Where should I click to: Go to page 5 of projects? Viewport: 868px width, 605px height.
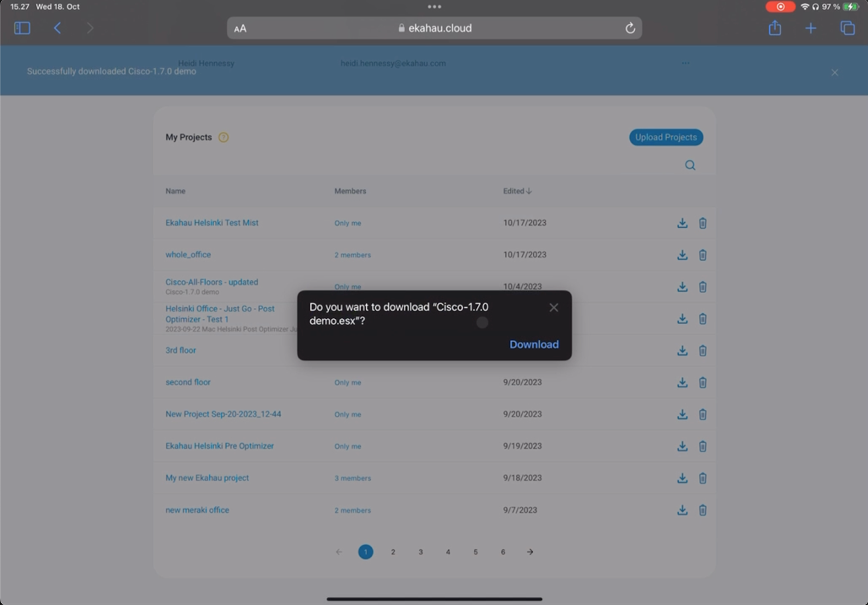point(476,552)
